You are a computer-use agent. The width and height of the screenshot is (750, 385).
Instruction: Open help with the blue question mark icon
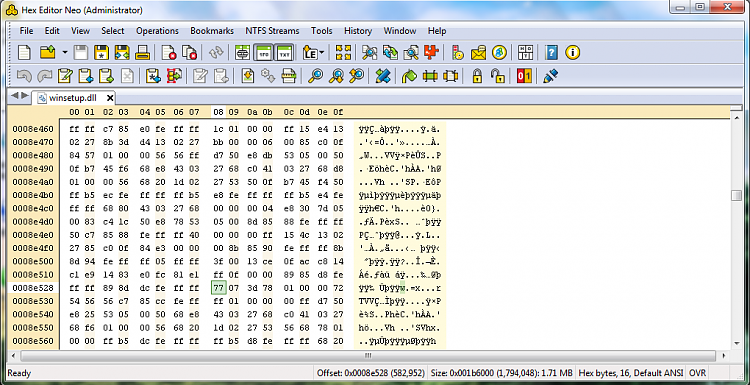click(x=551, y=53)
